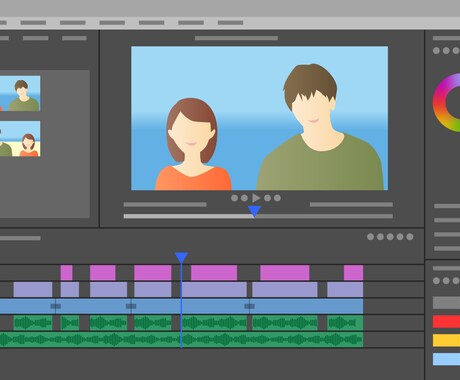The height and width of the screenshot is (380, 460).
Task: Pick the gray swatch above the red swatch
Action: pyautogui.click(x=446, y=303)
